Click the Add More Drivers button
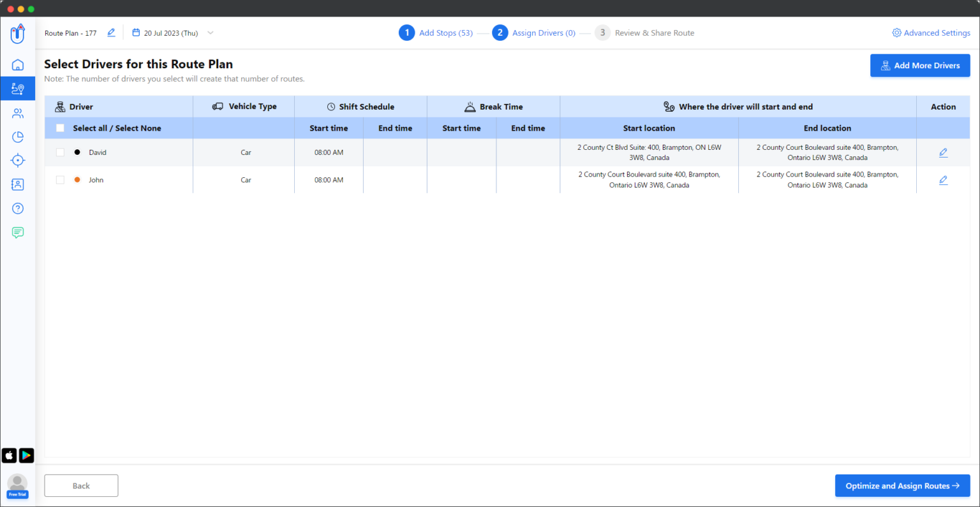 pos(920,66)
